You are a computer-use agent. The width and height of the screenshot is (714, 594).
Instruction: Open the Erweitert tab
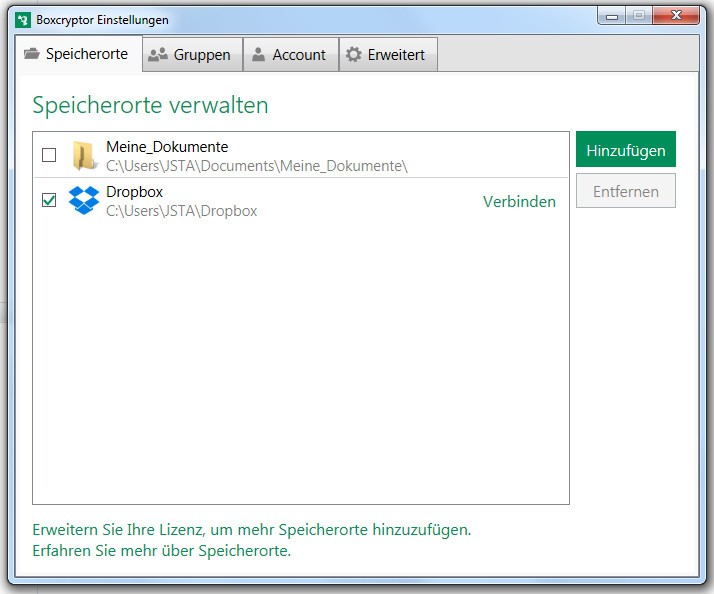coord(388,55)
